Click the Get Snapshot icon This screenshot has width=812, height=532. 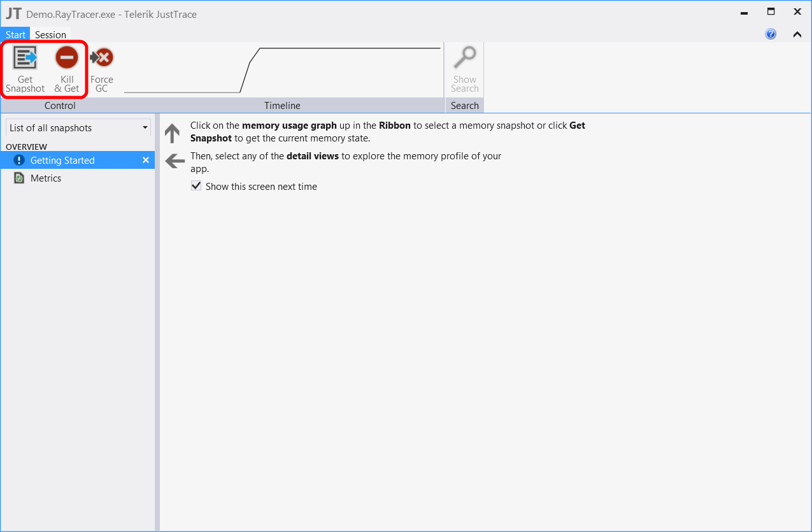(25, 58)
